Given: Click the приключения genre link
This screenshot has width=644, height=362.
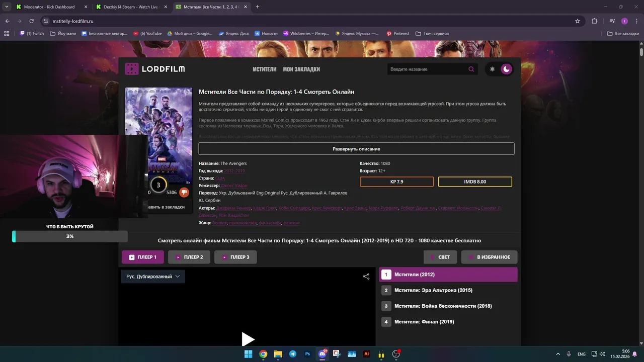Looking at the screenshot, I should 243,223.
